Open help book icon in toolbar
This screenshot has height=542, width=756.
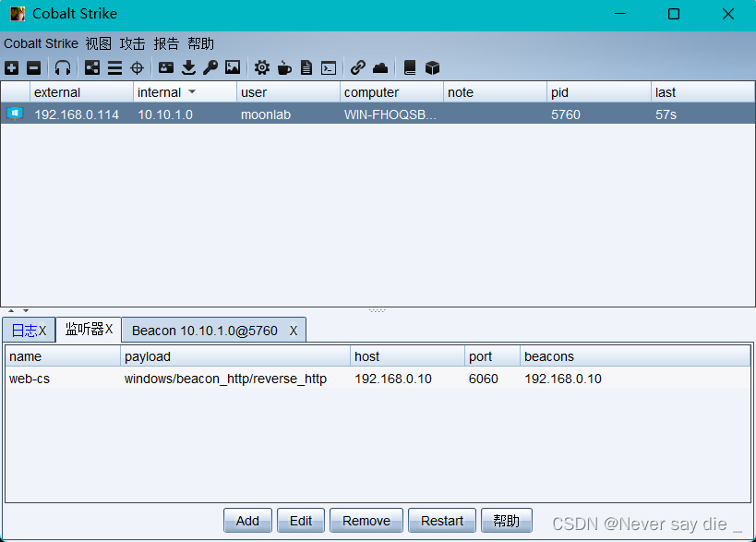410,68
